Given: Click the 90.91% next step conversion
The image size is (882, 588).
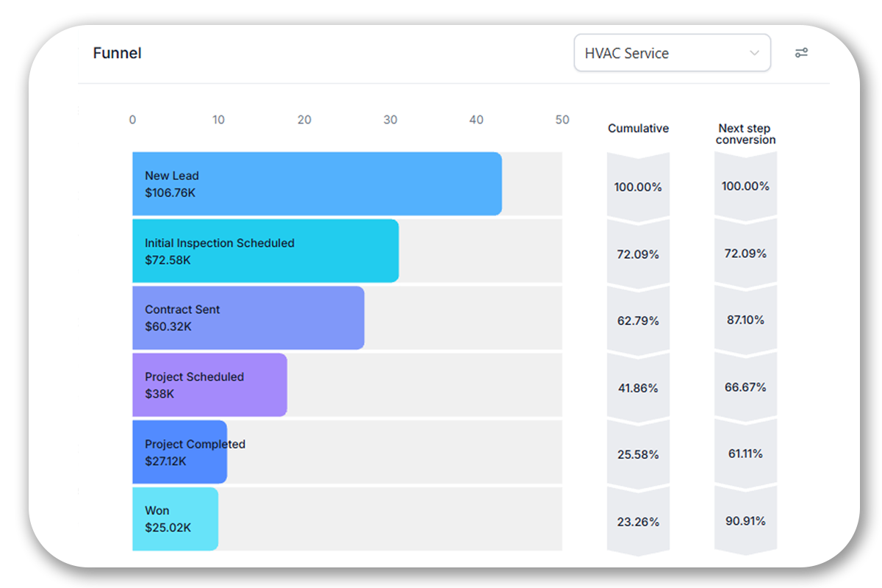Looking at the screenshot, I should tap(745, 520).
